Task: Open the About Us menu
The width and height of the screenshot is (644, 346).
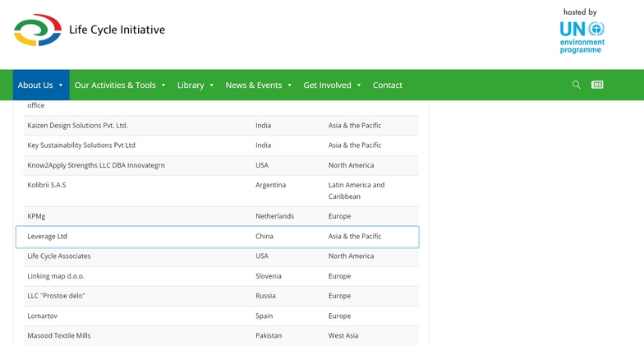Action: [35, 85]
